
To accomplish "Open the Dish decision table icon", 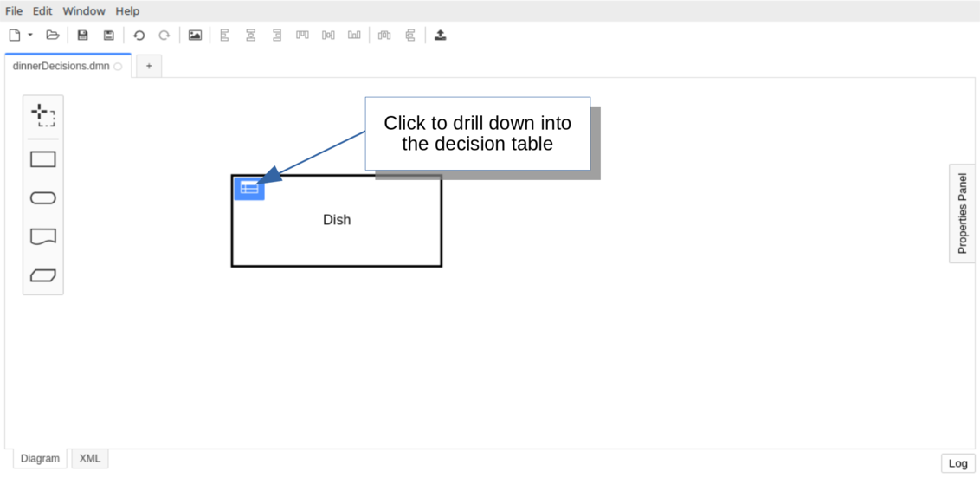I will (x=249, y=188).
